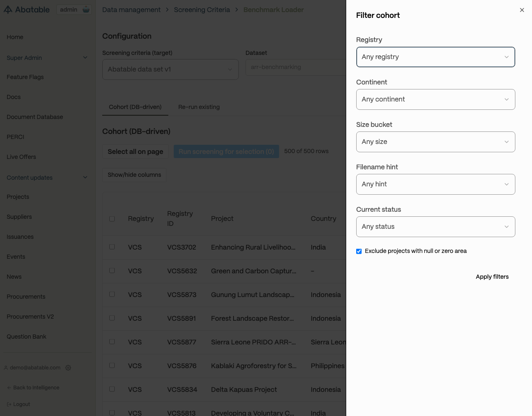The image size is (532, 416).
Task: Open settings gear next to demo@abatable.com
Action: (68, 368)
